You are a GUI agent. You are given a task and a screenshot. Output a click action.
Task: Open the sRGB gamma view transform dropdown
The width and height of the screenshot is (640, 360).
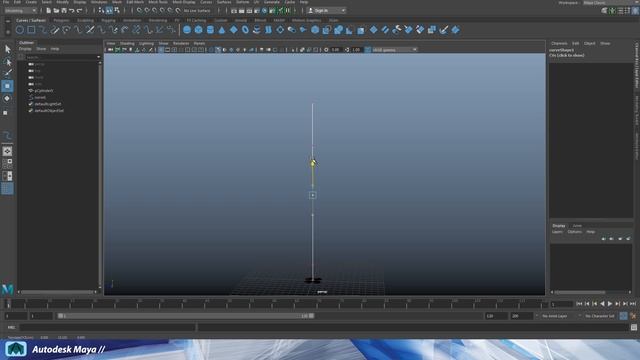[395, 50]
